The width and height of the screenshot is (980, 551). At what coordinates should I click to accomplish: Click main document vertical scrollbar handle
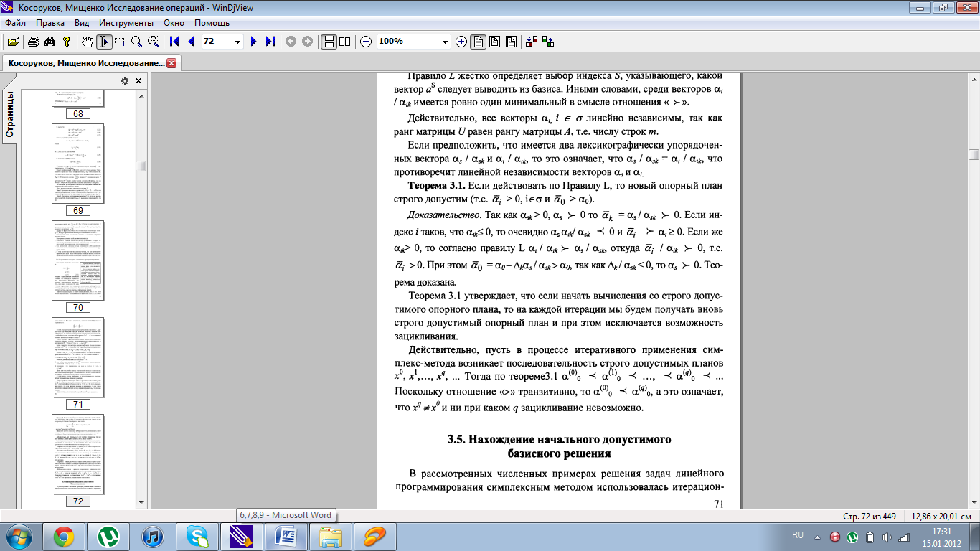(974, 154)
